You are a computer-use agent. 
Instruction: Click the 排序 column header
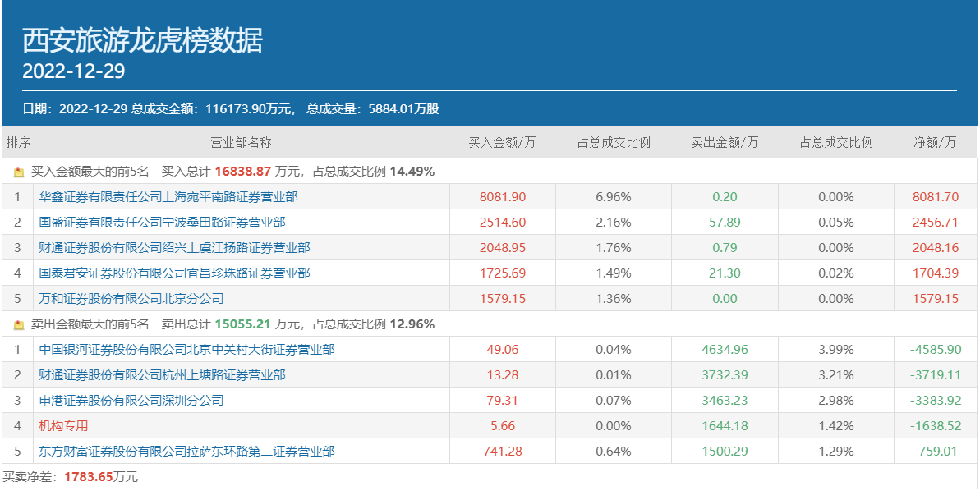18,142
